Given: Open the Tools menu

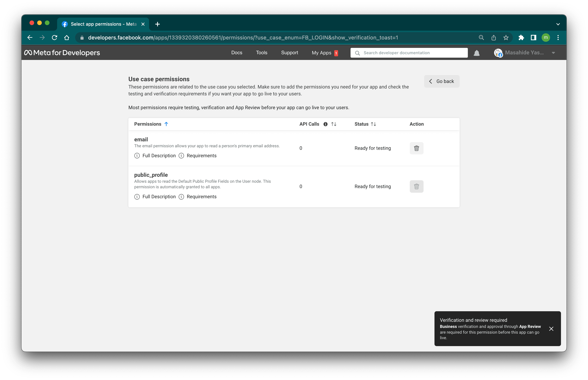Looking at the screenshot, I should pos(261,52).
